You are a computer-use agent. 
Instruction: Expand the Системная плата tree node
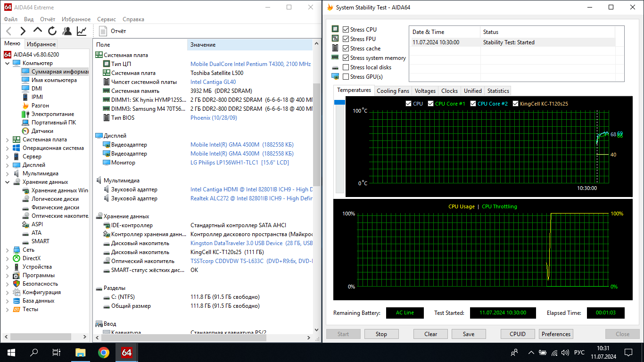[8, 140]
